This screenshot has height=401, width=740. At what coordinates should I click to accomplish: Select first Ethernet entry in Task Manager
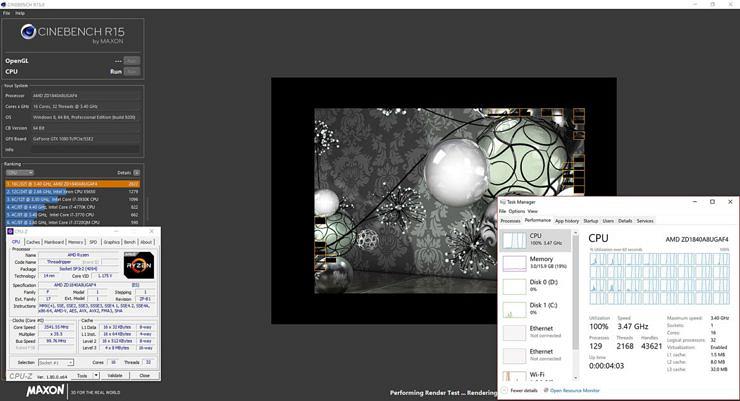click(x=536, y=332)
